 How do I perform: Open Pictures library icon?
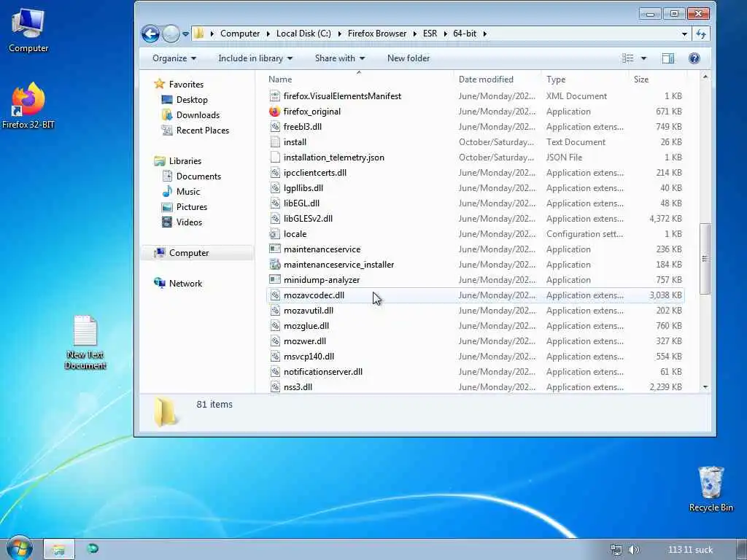[167, 206]
